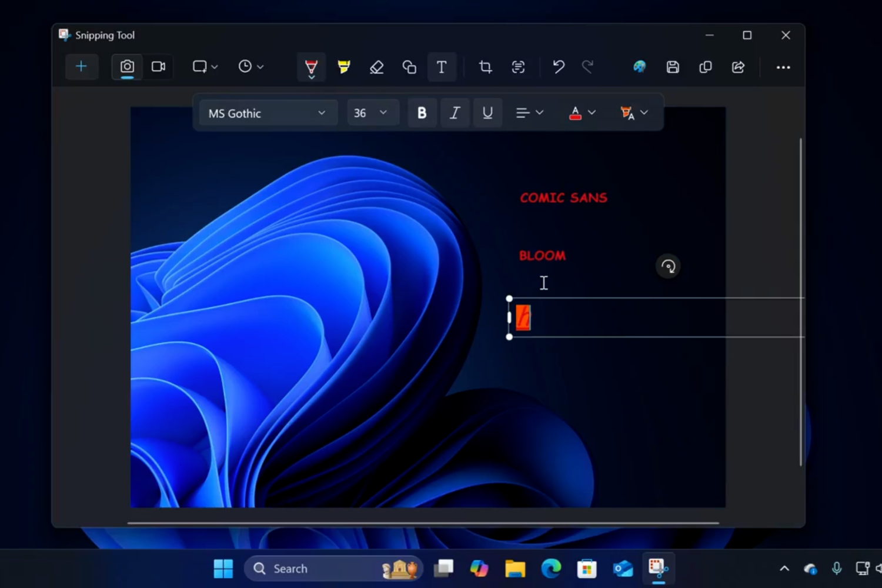Open File Explorer from the taskbar
The width and height of the screenshot is (882, 588).
coord(515,569)
